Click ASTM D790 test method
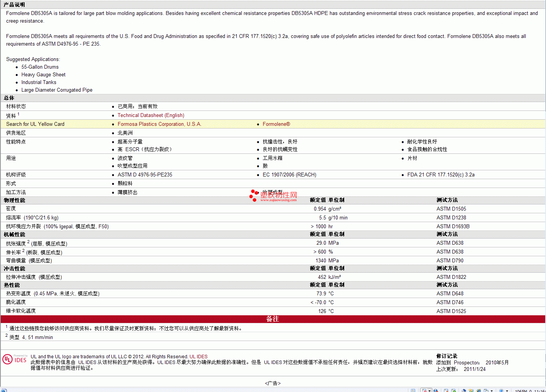 pos(450,261)
